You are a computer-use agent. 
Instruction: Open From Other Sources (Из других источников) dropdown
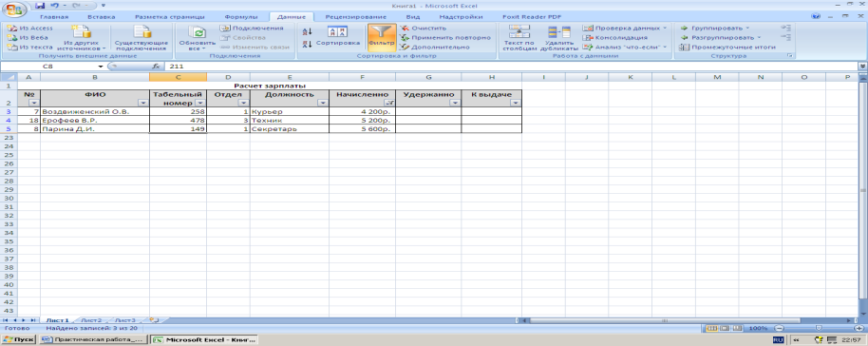[x=82, y=37]
